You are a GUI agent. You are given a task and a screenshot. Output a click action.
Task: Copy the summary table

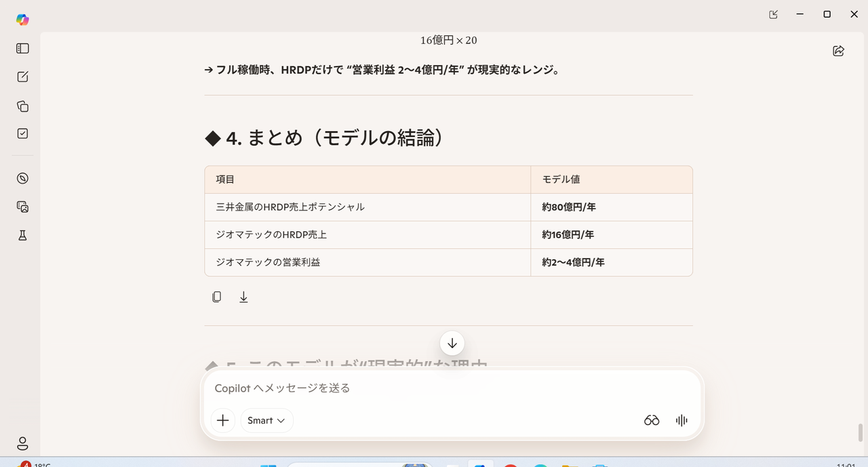pos(216,297)
